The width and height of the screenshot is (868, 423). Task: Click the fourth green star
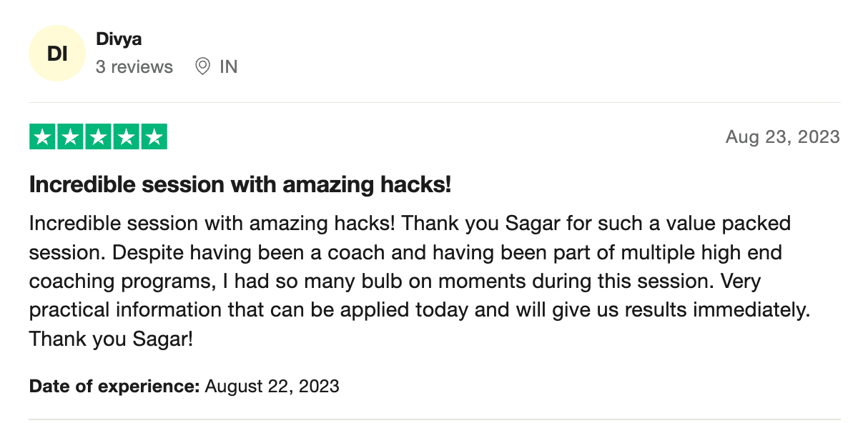[126, 136]
